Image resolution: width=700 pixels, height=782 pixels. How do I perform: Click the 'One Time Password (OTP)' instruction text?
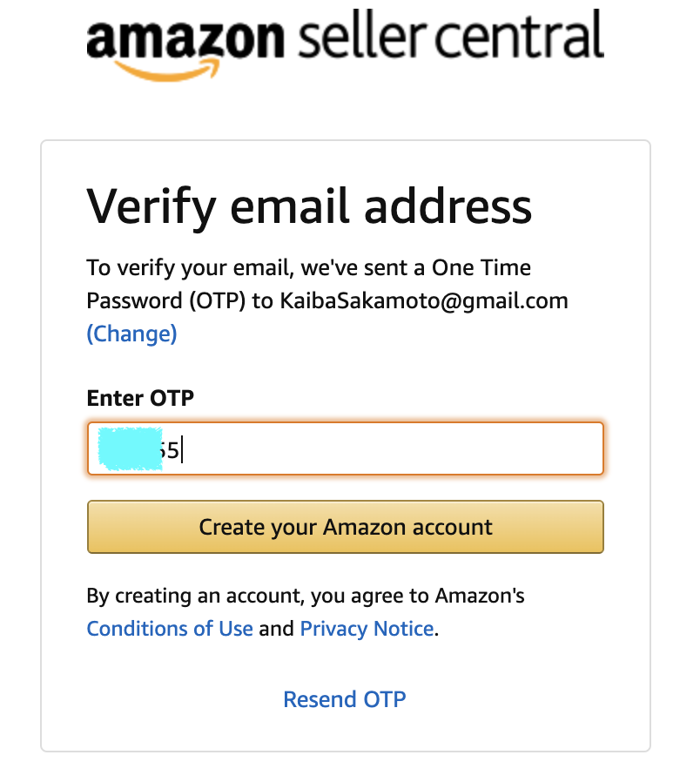click(x=308, y=284)
